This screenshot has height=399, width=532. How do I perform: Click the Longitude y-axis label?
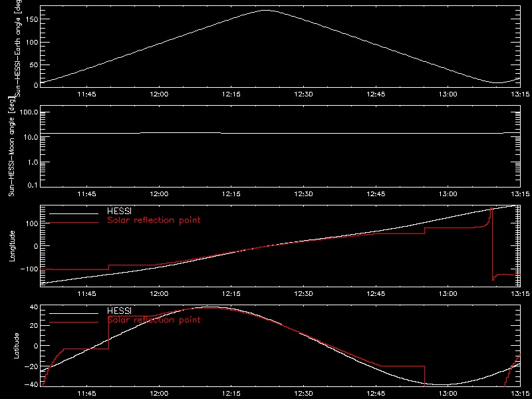coord(12,246)
